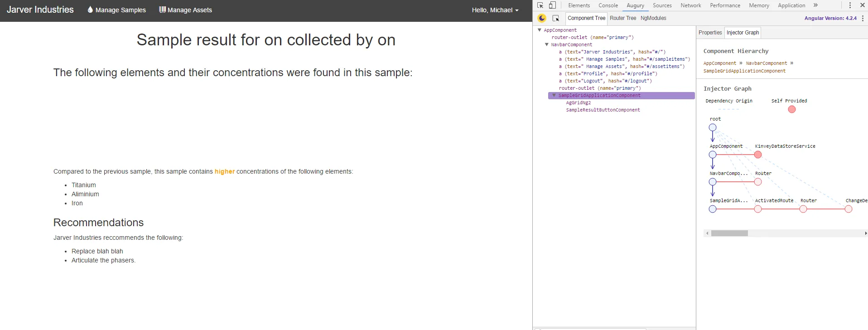Screen dimensions: 868x330
Task: Collapse the NavbarComponent tree node
Action: (x=547, y=45)
